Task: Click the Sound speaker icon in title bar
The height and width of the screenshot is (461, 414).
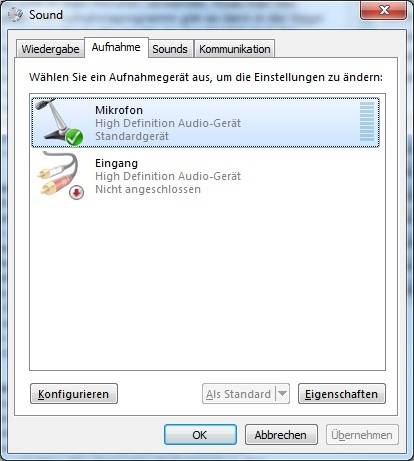Action: click(x=16, y=15)
